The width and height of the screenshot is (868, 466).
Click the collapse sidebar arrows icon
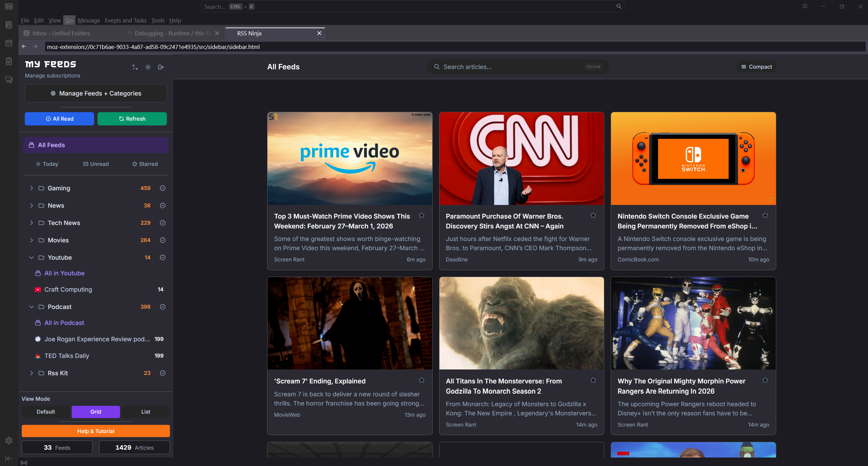135,67
